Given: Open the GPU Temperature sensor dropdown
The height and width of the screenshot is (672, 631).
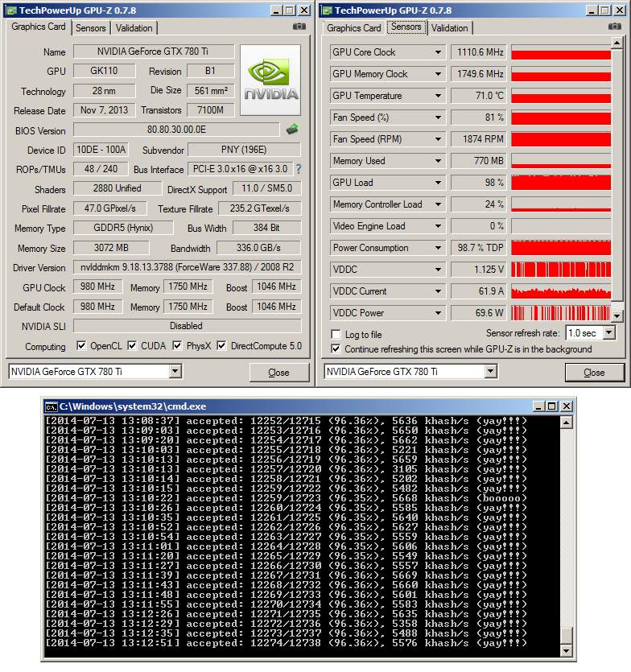Looking at the screenshot, I should pos(438,96).
